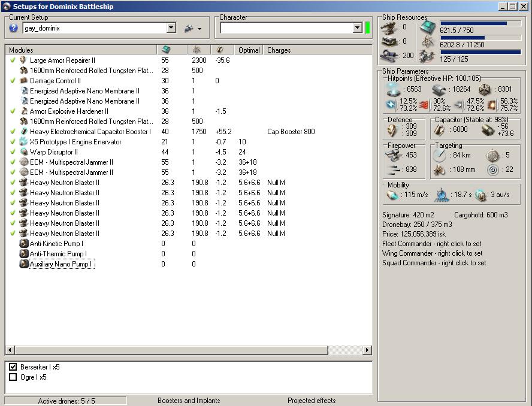
Task: Toggle the Armor Explosive Hardener II checkmark
Action: 13,111
